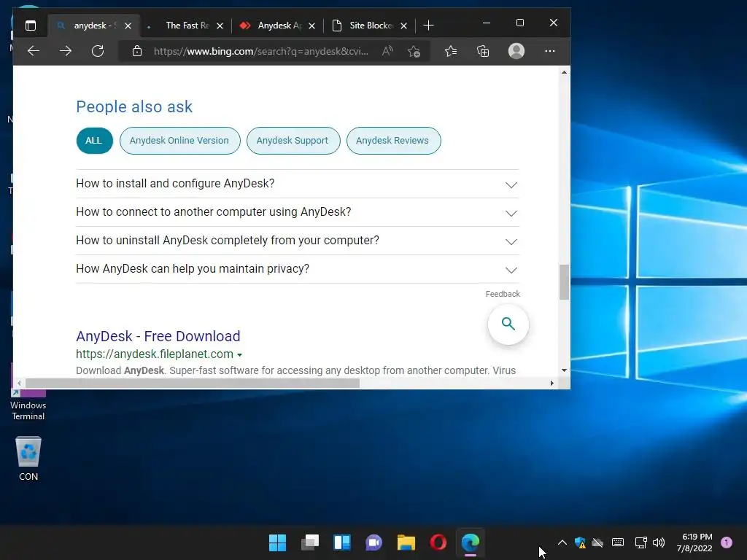The height and width of the screenshot is (560, 747).
Task: Open a new tab with the plus button
Action: tap(428, 26)
